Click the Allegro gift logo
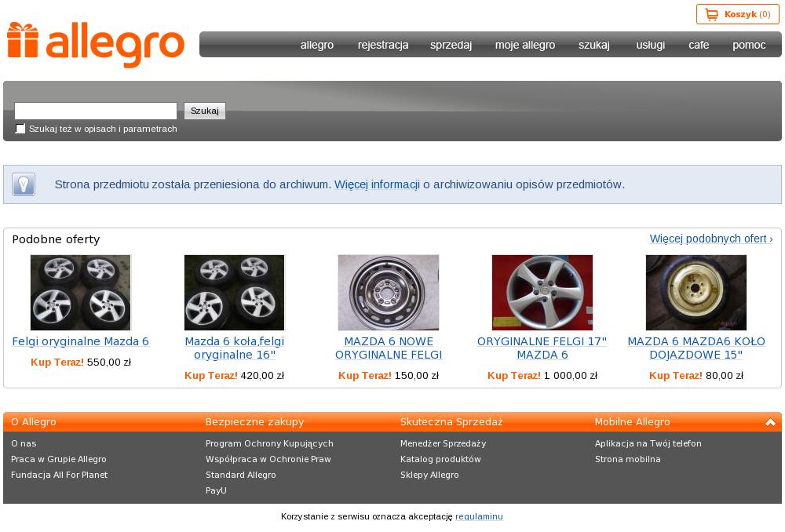Viewport: 785px width, 532px height. [95, 44]
